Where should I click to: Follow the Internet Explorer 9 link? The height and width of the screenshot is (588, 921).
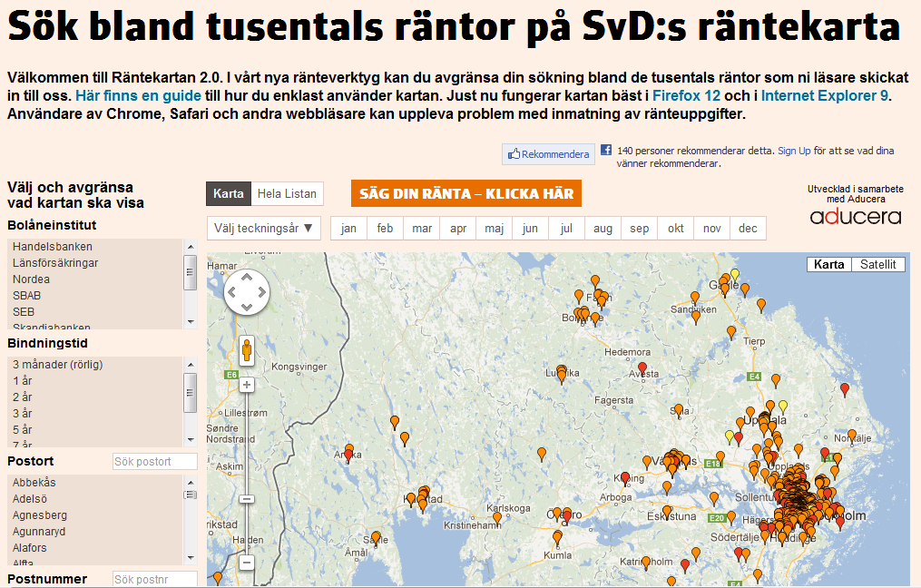pos(825,96)
